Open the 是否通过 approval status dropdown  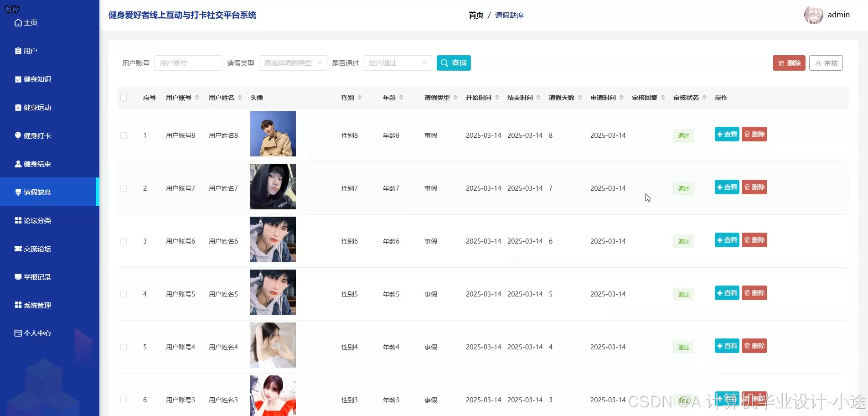click(397, 63)
